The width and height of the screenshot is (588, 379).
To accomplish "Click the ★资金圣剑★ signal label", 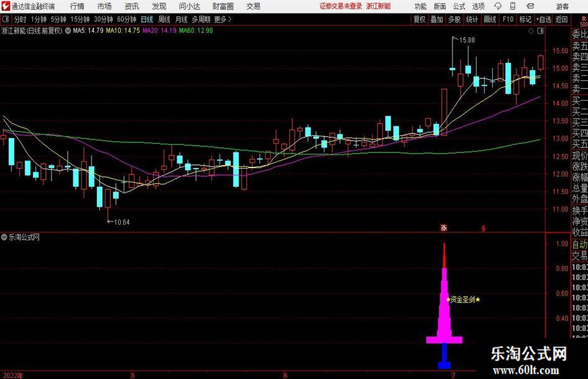I will [463, 299].
